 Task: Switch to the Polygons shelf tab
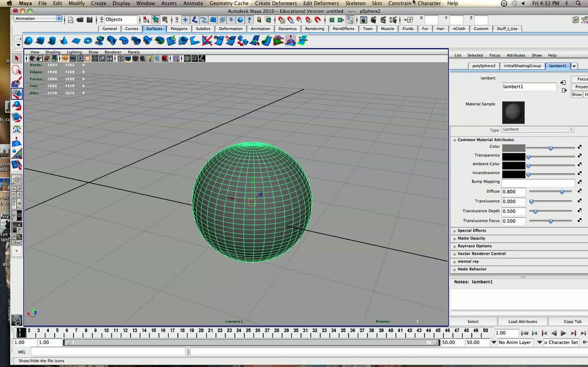pos(179,29)
